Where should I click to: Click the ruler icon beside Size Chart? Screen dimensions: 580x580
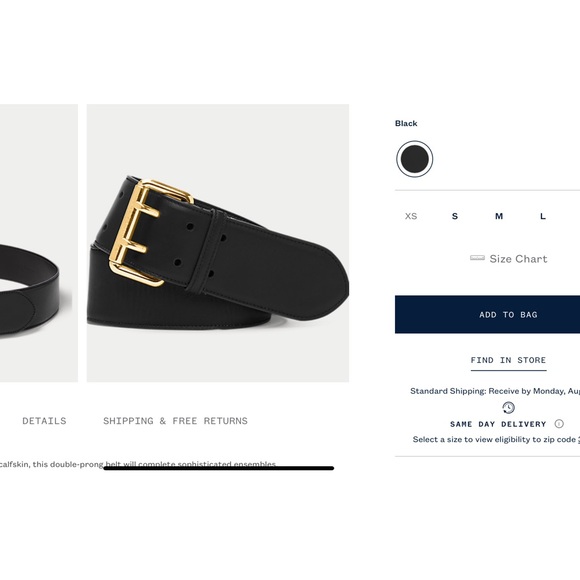coord(477,258)
